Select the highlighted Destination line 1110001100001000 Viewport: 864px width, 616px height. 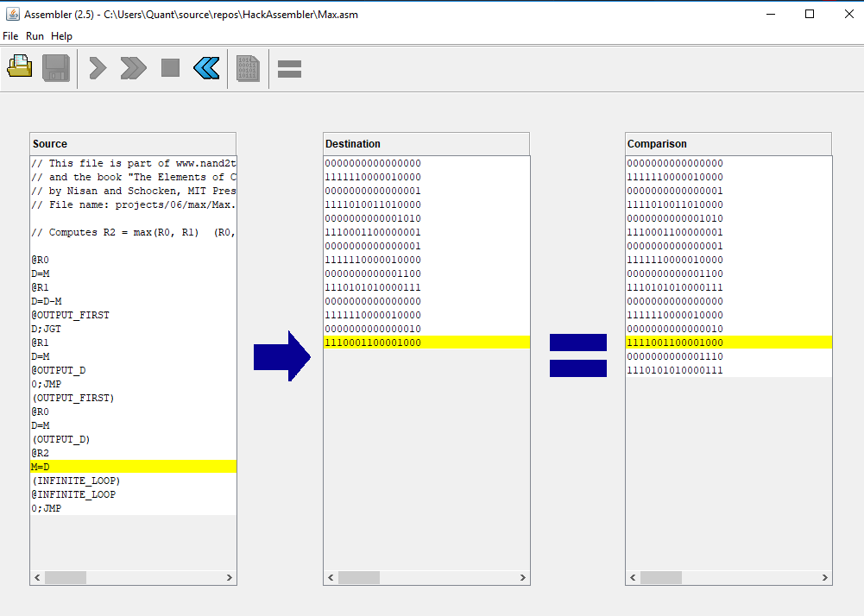point(373,343)
